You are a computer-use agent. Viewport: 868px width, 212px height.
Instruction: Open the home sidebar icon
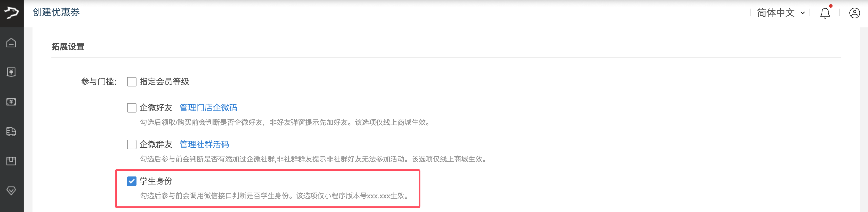click(x=11, y=43)
